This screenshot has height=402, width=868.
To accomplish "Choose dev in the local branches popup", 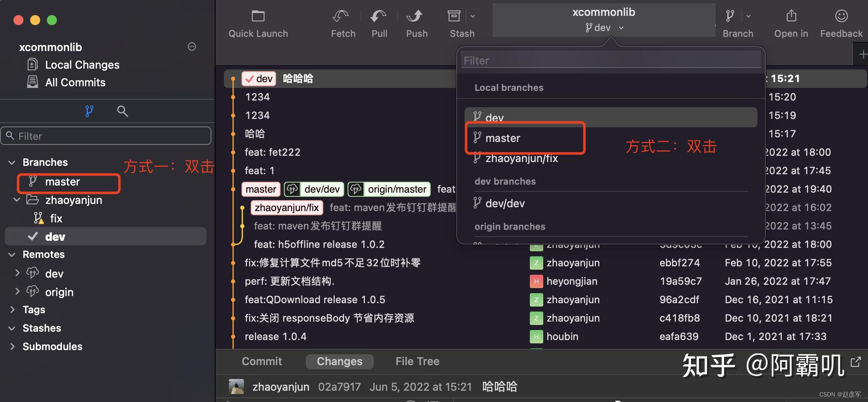I will pyautogui.click(x=611, y=117).
